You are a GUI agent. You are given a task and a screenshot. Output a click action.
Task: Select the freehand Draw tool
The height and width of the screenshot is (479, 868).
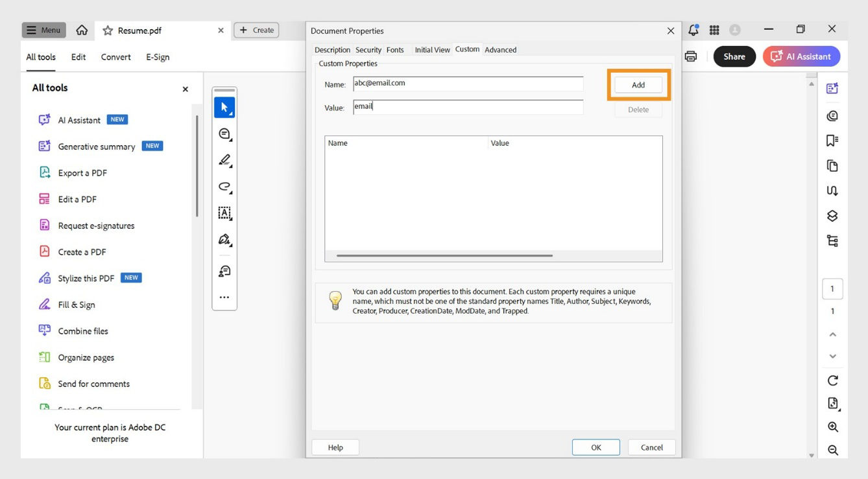click(x=224, y=187)
